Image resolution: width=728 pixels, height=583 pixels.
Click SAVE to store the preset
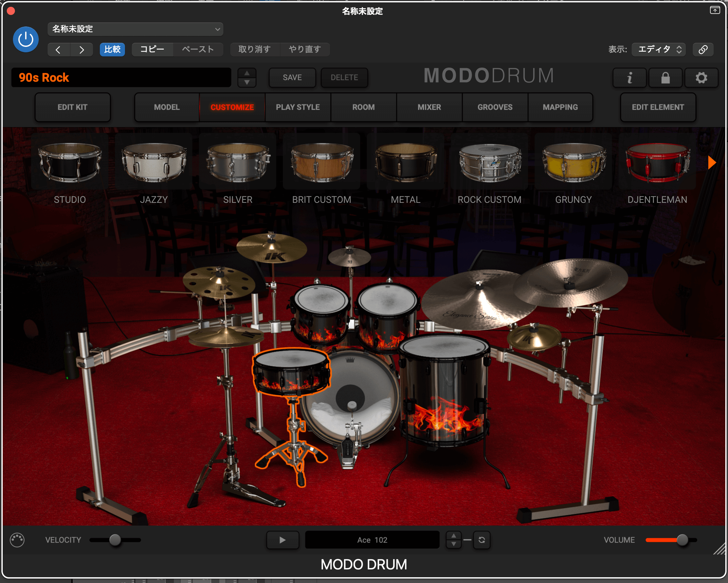point(292,77)
